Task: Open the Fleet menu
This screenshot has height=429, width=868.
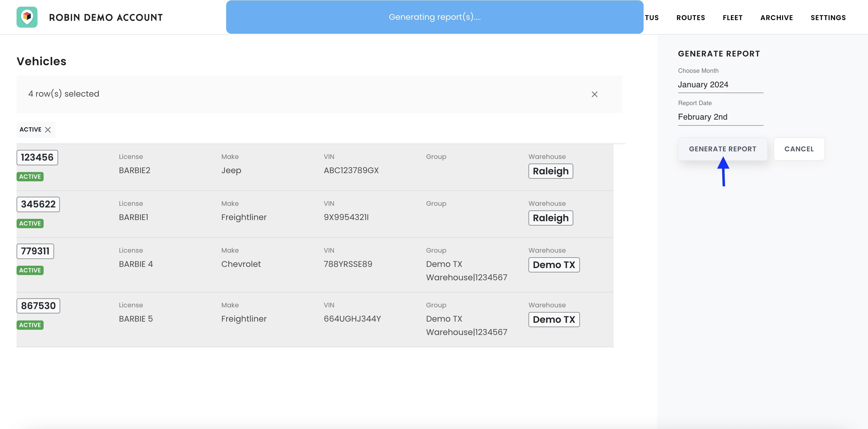Action: coord(732,17)
